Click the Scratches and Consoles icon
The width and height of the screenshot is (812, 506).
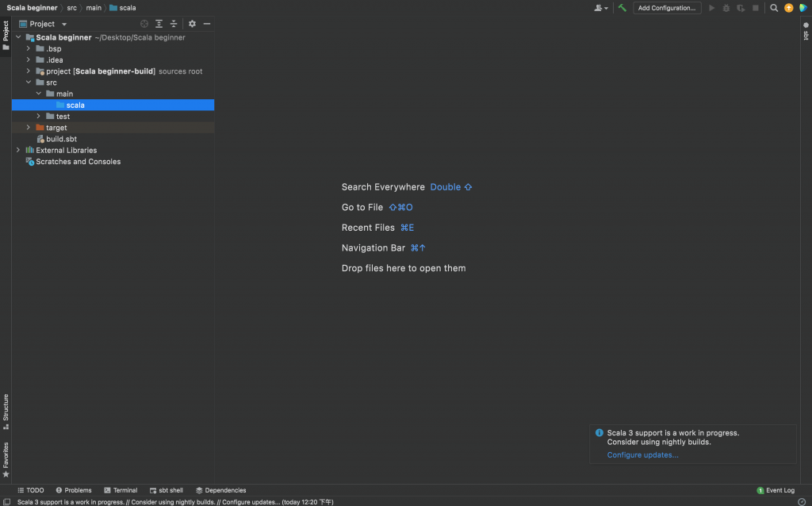[x=30, y=162]
